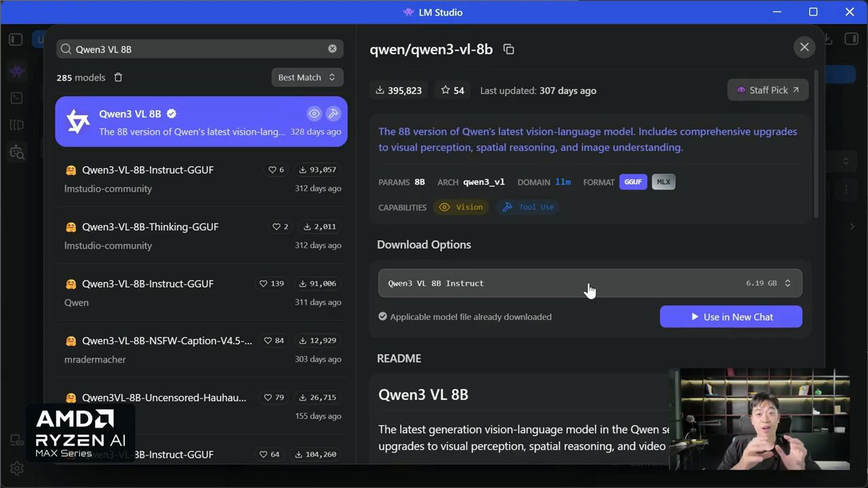This screenshot has width=868, height=488.
Task: Open the Staff Pick link
Action: click(768, 89)
